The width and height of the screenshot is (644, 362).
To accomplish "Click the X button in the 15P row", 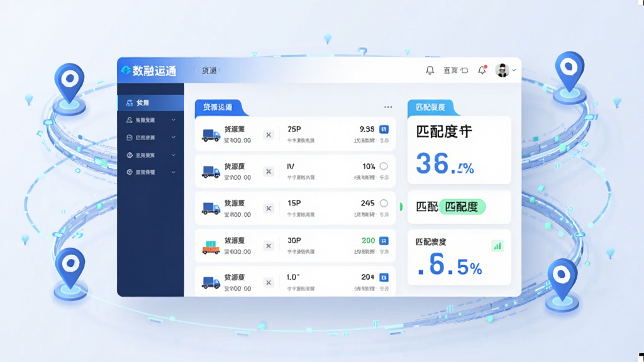I will tap(269, 209).
